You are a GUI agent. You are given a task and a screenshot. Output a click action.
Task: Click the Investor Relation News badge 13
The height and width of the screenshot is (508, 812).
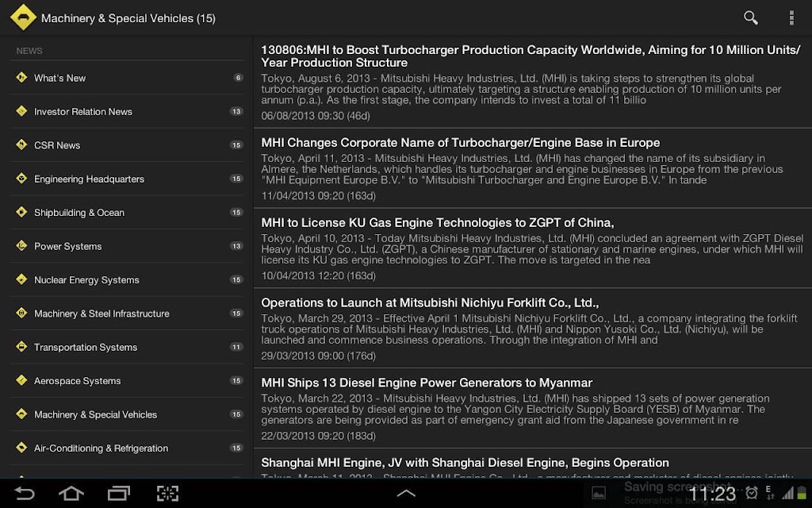236,111
